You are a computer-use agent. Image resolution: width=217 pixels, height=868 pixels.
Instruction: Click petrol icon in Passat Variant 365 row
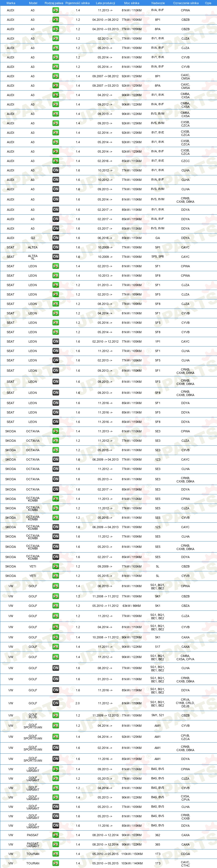tap(56, 844)
